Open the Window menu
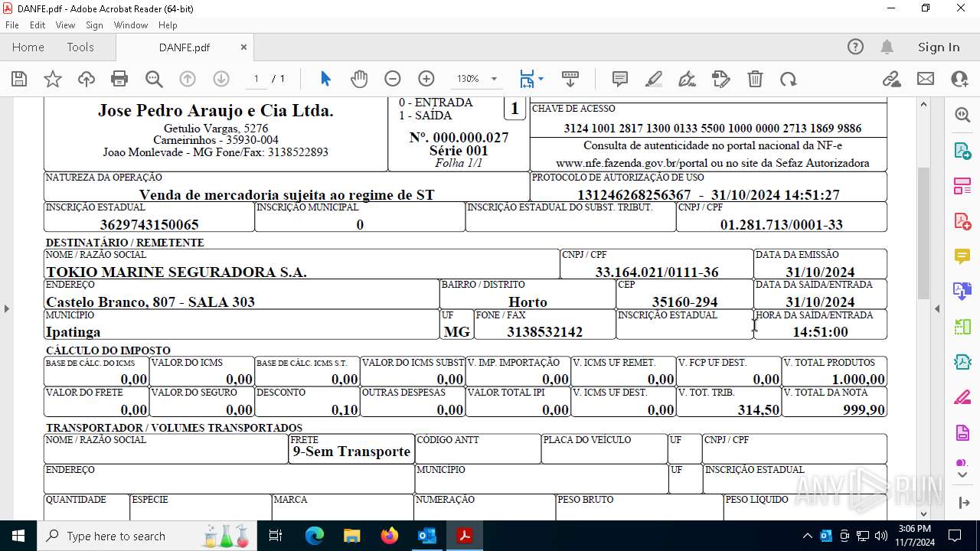980x551 pixels. tap(131, 25)
